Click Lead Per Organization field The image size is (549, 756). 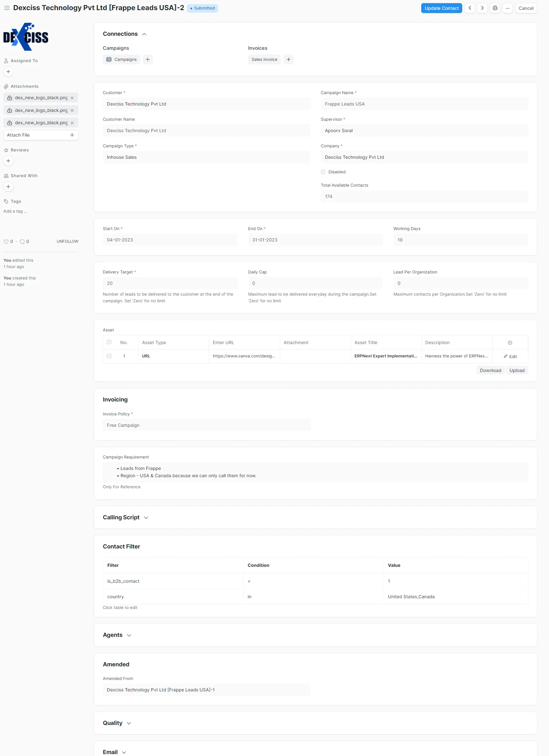point(460,283)
